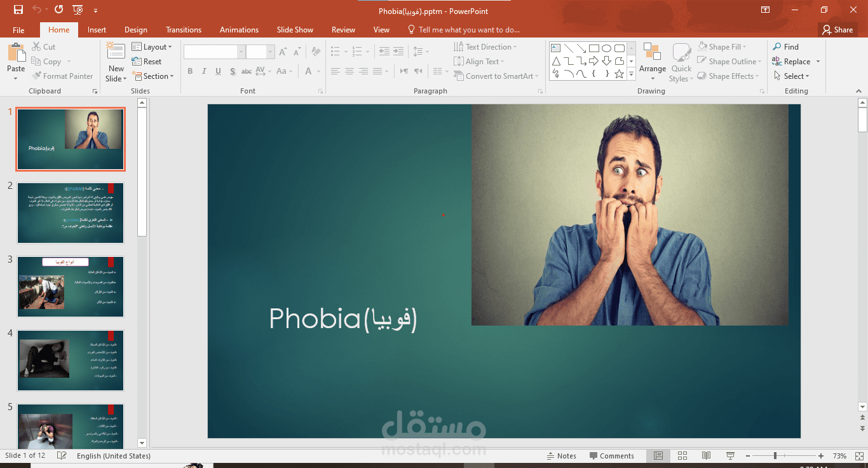The width and height of the screenshot is (868, 468).
Task: Toggle text Shadow formatting
Action: point(233,71)
